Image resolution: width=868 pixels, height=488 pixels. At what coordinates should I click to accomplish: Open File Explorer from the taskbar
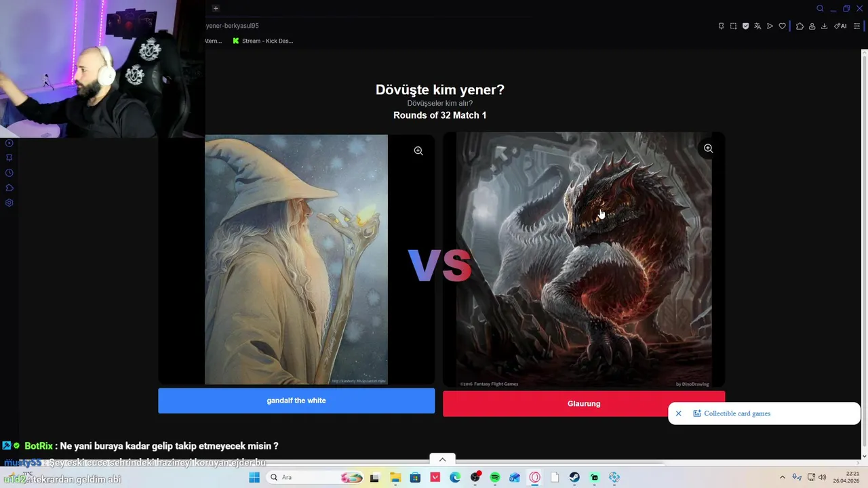coord(395,478)
